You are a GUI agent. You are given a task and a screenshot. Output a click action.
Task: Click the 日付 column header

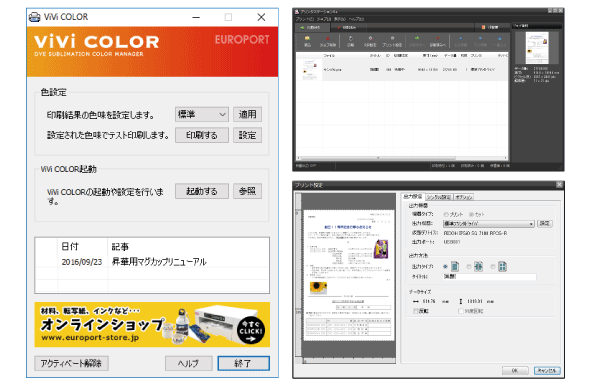pos(70,247)
